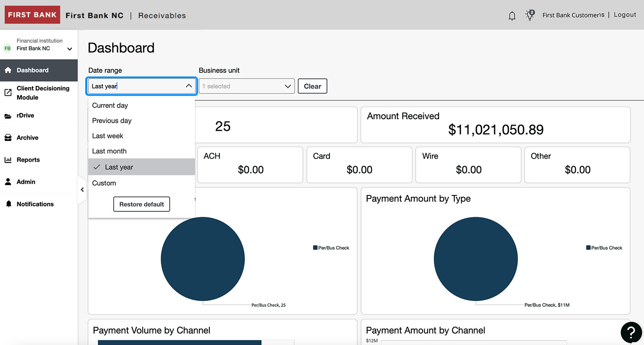Open Notifications in the sidebar

(39, 204)
